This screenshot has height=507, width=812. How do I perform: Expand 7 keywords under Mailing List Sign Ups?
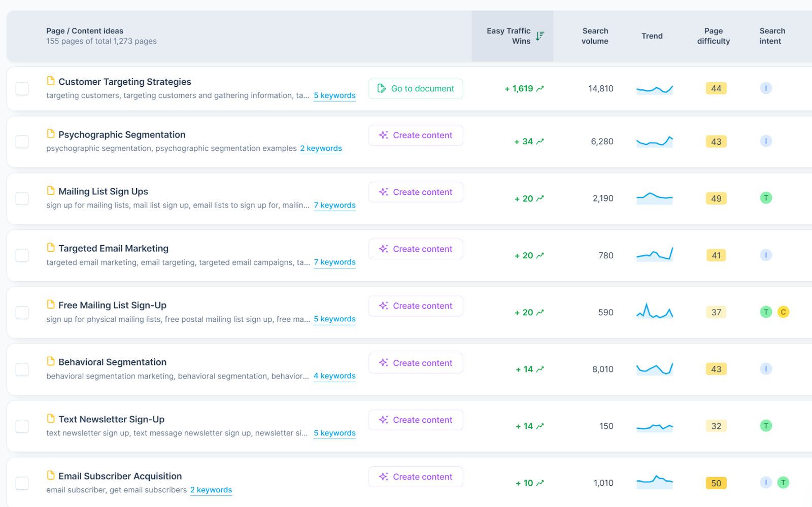(334, 205)
